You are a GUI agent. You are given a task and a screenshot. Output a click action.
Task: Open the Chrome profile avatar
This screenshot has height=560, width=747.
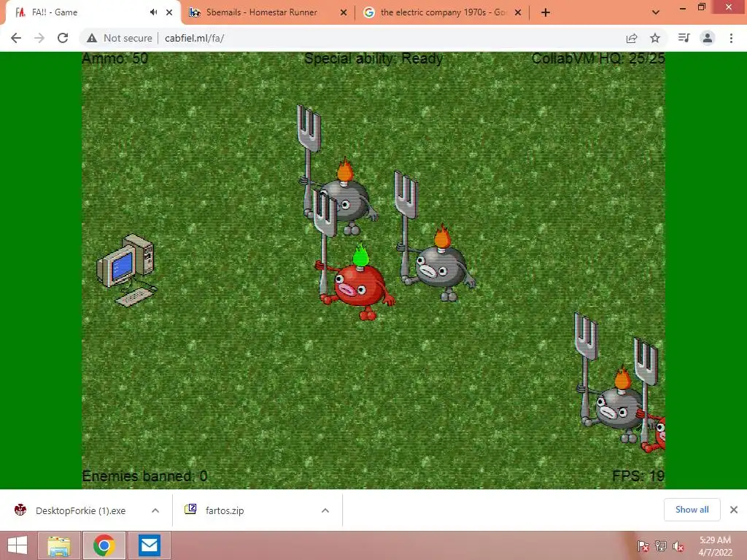pyautogui.click(x=708, y=38)
